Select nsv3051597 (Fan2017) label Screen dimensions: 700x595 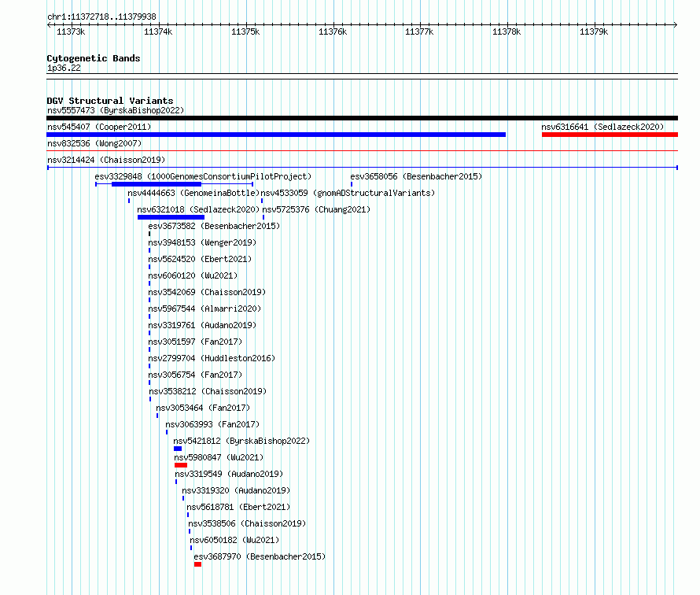click(195, 342)
